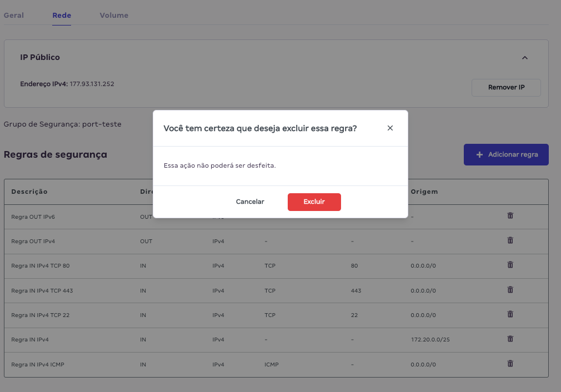Click the Origem column header
The height and width of the screenshot is (392, 561).
[x=424, y=192]
